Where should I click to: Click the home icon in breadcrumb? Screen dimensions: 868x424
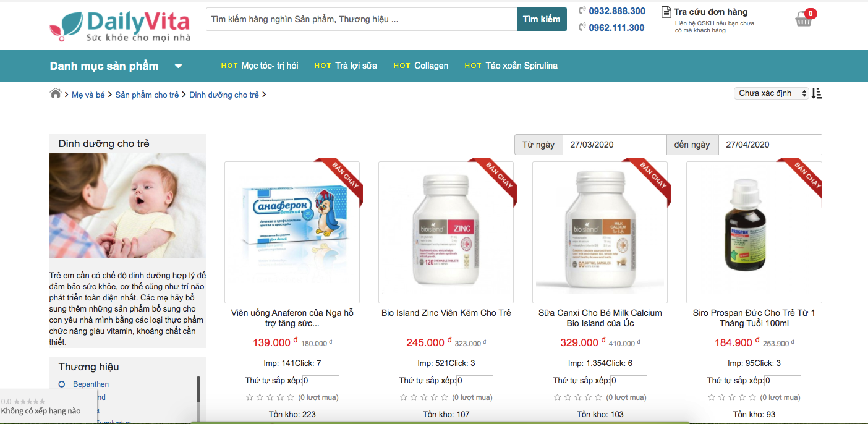pyautogui.click(x=56, y=93)
